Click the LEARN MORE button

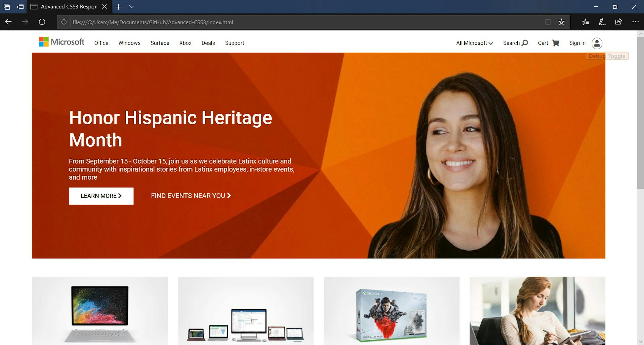click(101, 196)
